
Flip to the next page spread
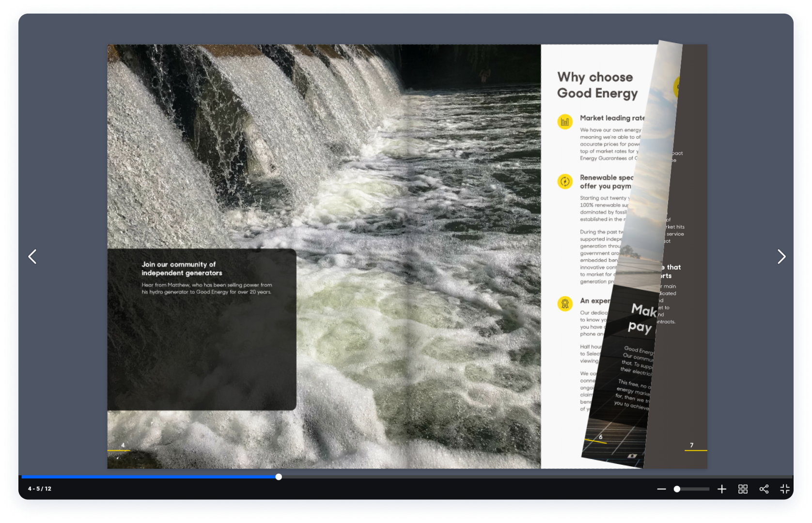tap(781, 256)
